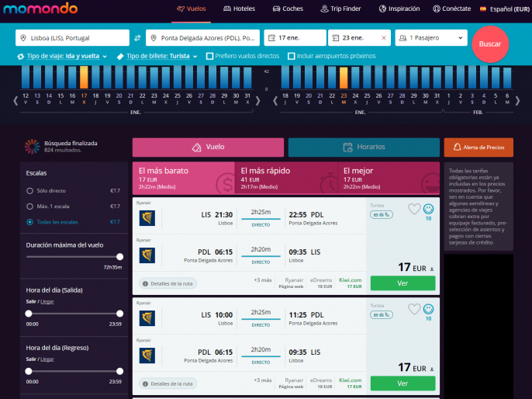Open the calendar icon for 17 ene.

point(271,38)
